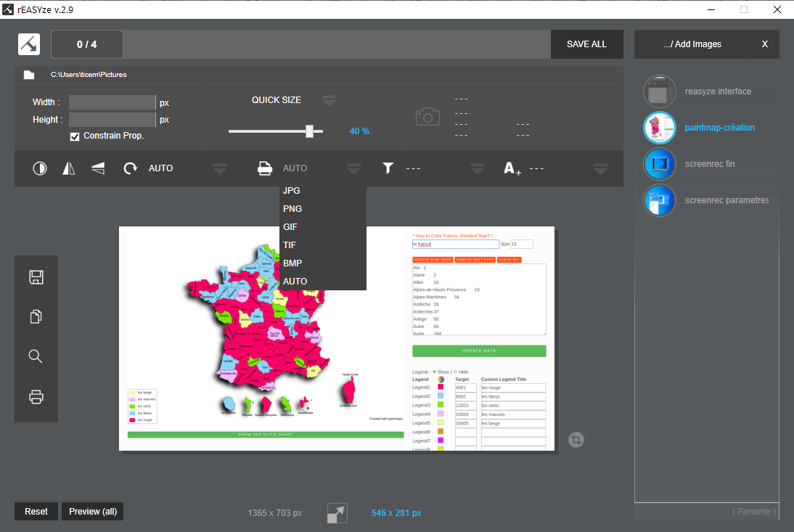The width and height of the screenshot is (794, 532).
Task: Select the screenrec parametres thumbnail
Action: click(659, 200)
